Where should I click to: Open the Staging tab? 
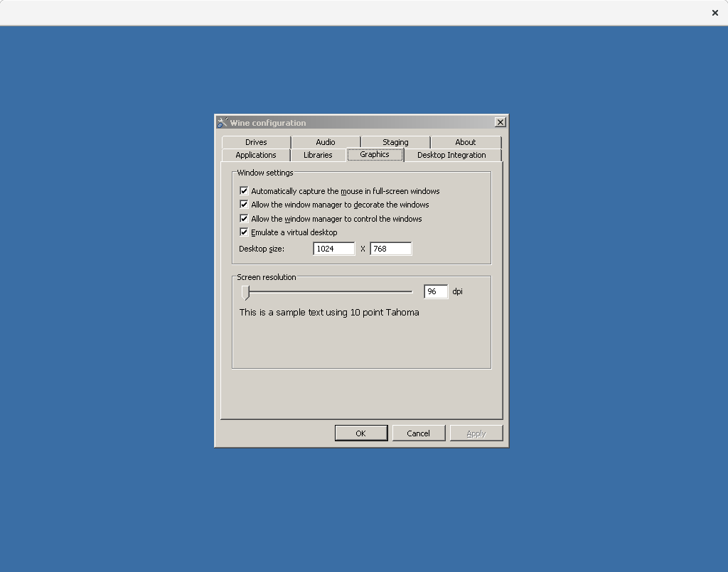tap(395, 142)
